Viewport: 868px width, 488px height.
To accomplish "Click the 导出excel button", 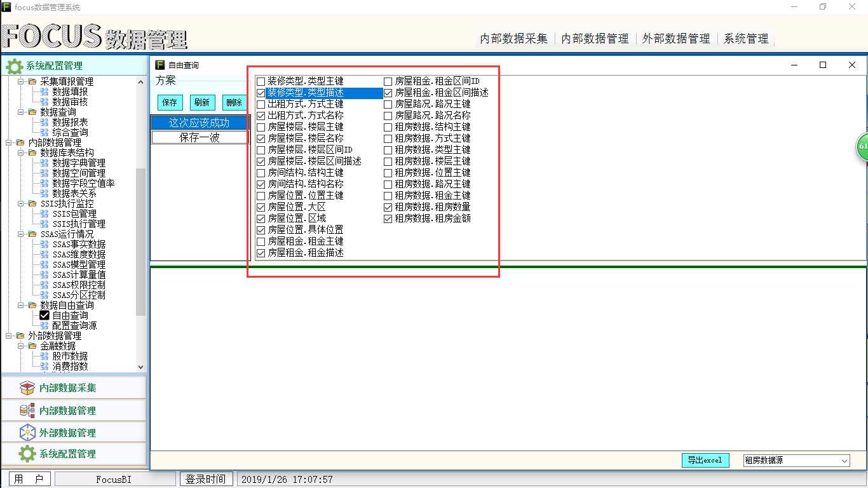I will [x=705, y=461].
